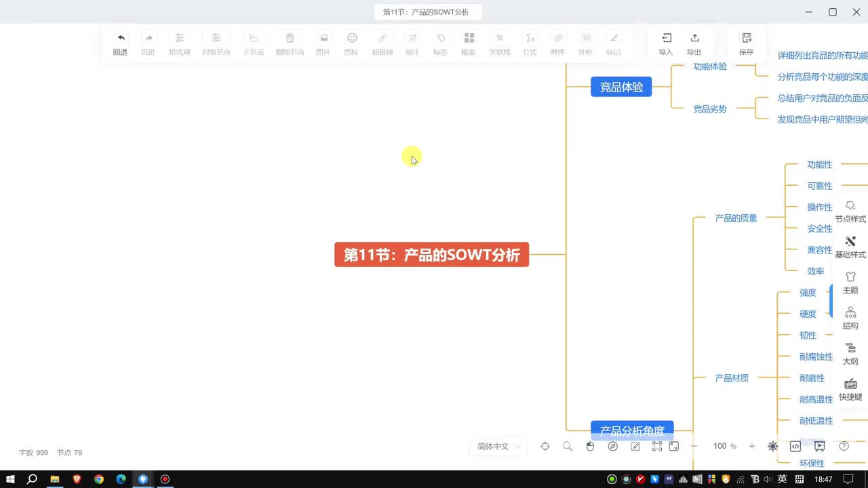
Task: Open the 基础样式 base style panel
Action: [x=850, y=247]
